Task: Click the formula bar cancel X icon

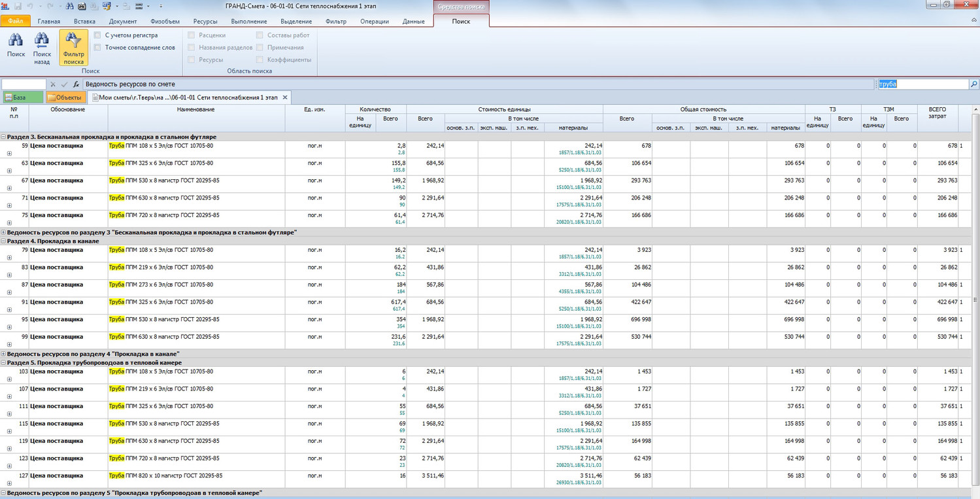Action: pos(53,84)
